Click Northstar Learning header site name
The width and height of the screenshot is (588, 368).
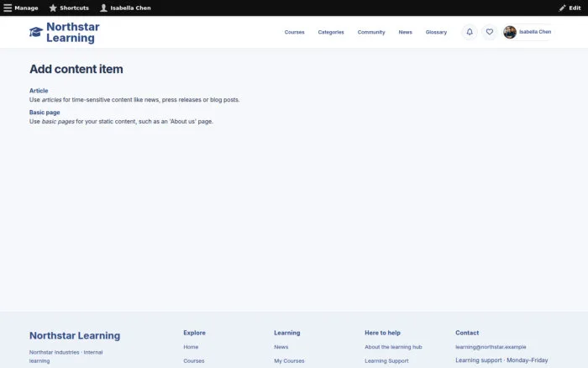click(73, 32)
